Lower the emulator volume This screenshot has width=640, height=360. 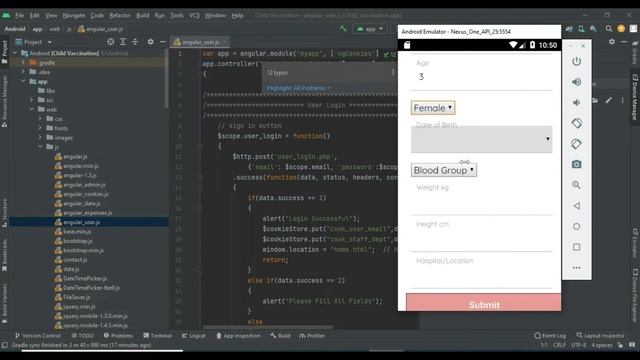(x=576, y=102)
